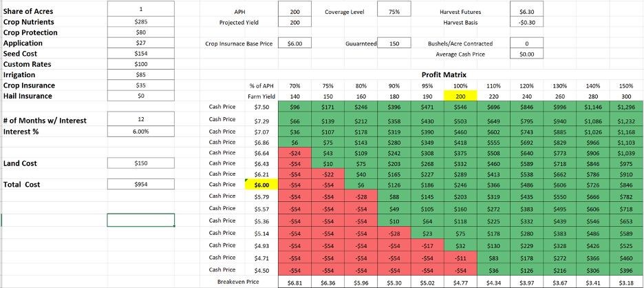Select the Total Cost $954 cell

point(140,185)
